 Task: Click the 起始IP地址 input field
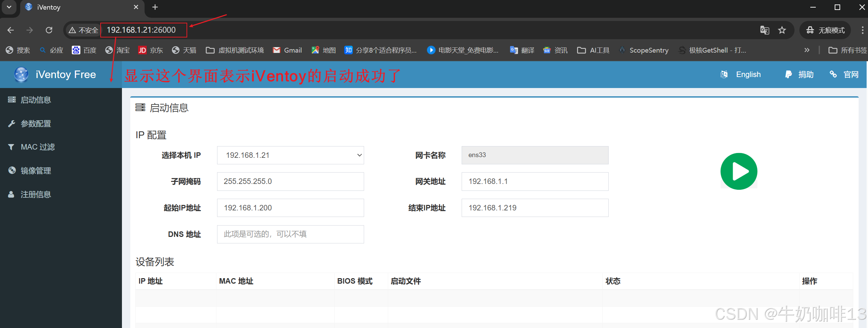pyautogui.click(x=291, y=208)
